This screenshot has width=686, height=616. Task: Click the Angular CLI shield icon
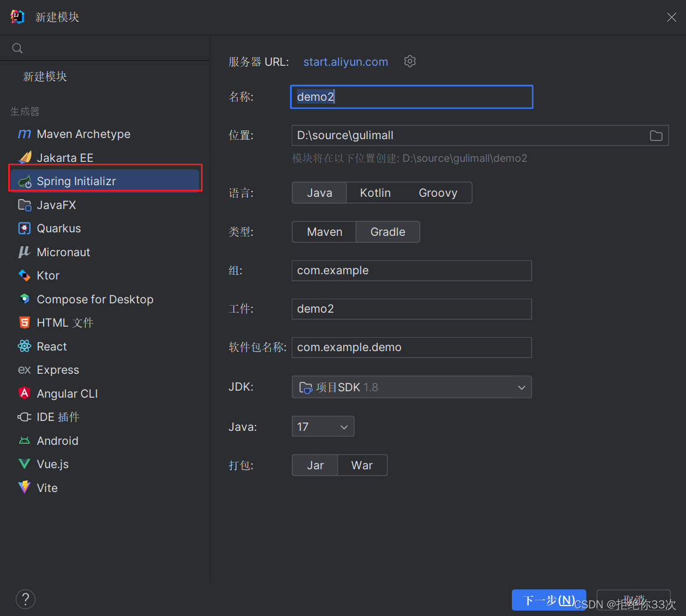coord(24,394)
